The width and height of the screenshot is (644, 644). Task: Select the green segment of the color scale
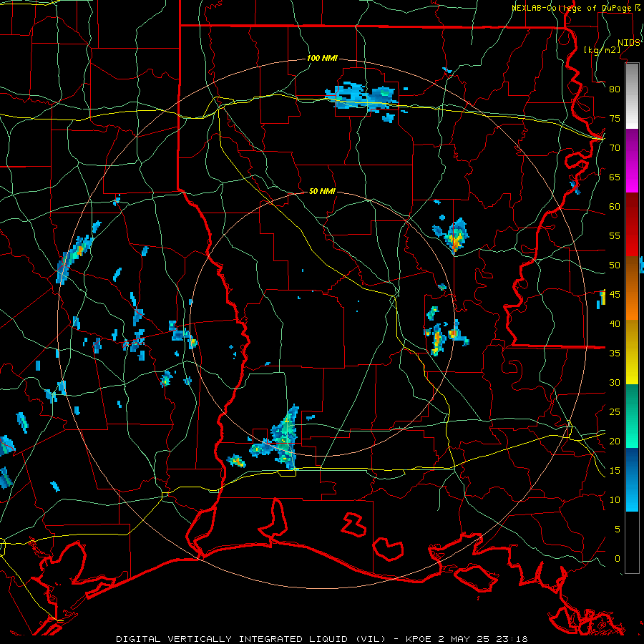pos(632,416)
